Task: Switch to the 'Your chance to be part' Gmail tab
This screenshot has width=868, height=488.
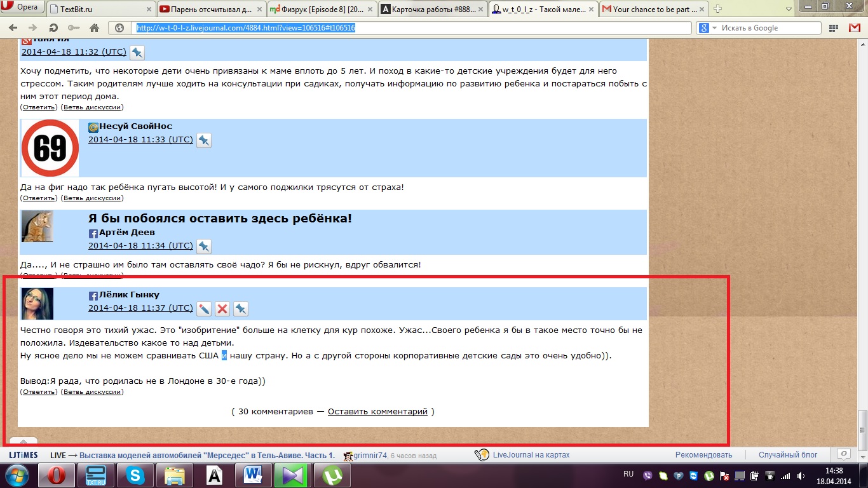Action: 654,9
